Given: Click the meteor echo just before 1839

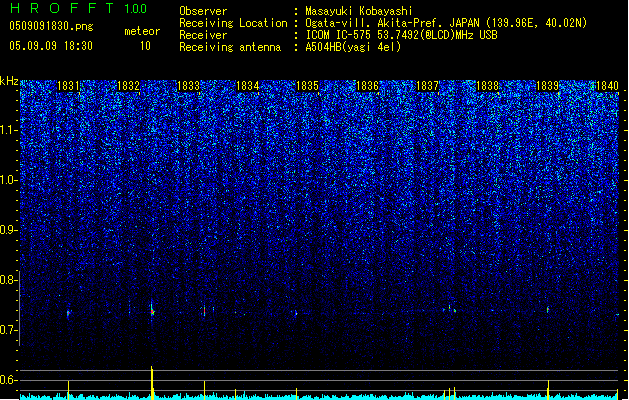Looking at the screenshot, I should point(548,310).
